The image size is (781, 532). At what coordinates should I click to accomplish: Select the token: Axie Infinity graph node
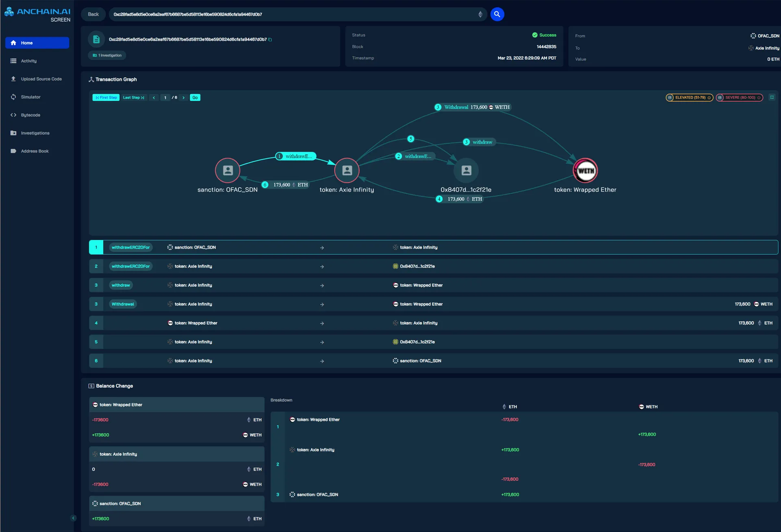click(x=347, y=170)
